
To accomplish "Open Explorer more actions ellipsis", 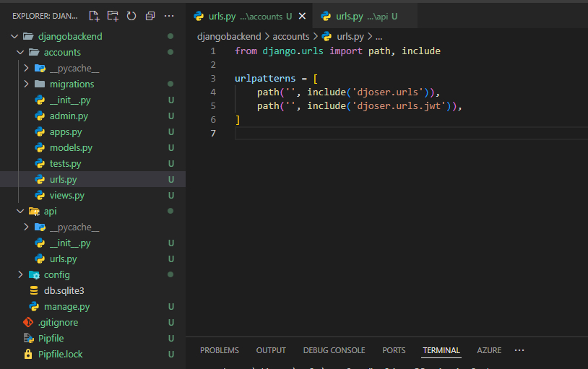I will (x=169, y=15).
